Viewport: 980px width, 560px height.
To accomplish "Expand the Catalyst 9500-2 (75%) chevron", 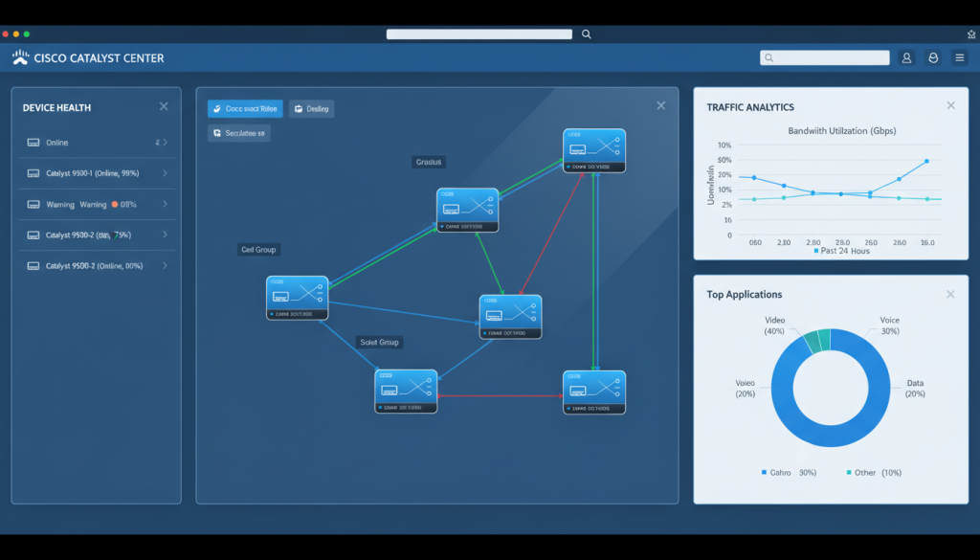I will [x=165, y=235].
